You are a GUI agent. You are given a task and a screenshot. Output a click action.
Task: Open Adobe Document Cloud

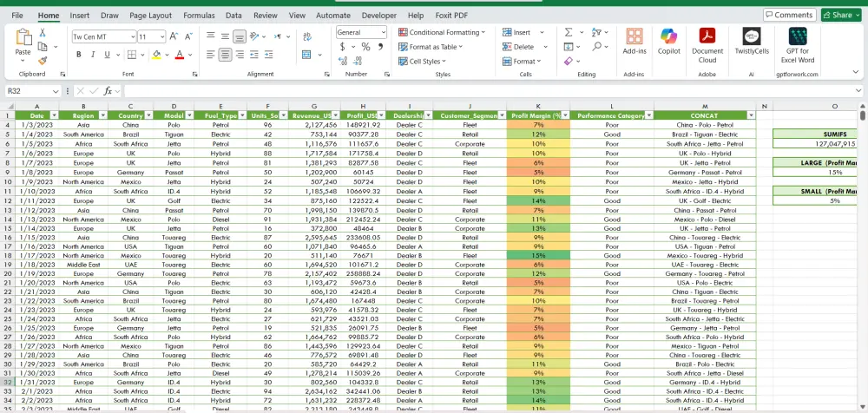click(707, 45)
